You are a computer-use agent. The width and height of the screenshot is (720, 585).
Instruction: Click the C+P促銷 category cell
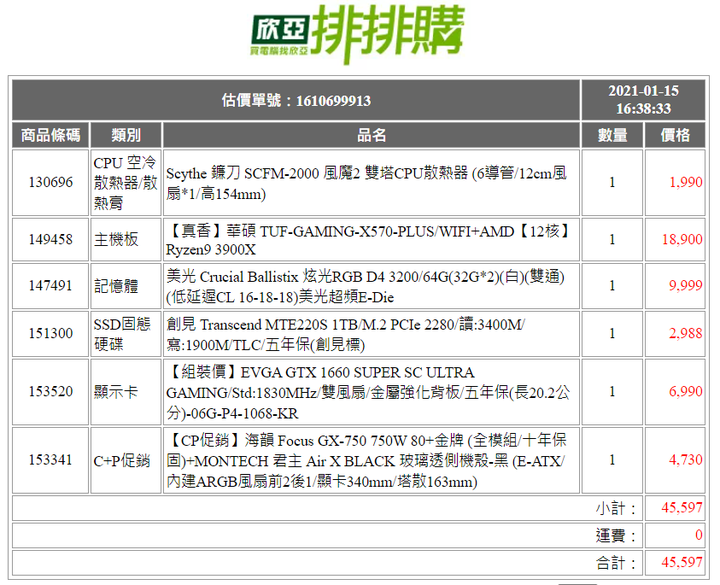coord(126,460)
